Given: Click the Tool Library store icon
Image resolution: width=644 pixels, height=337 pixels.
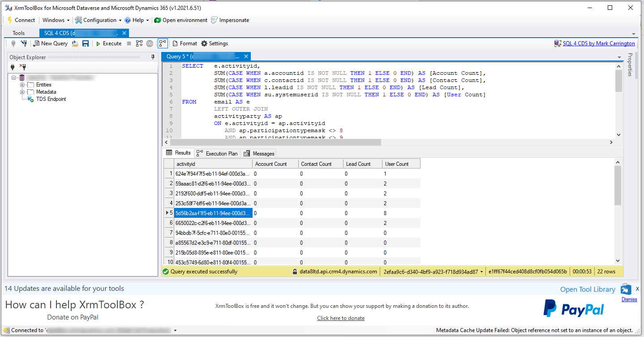Looking at the screenshot, I should (x=626, y=289).
